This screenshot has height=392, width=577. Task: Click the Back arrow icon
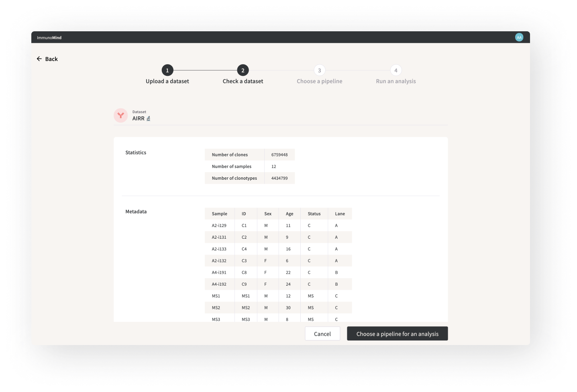click(39, 59)
